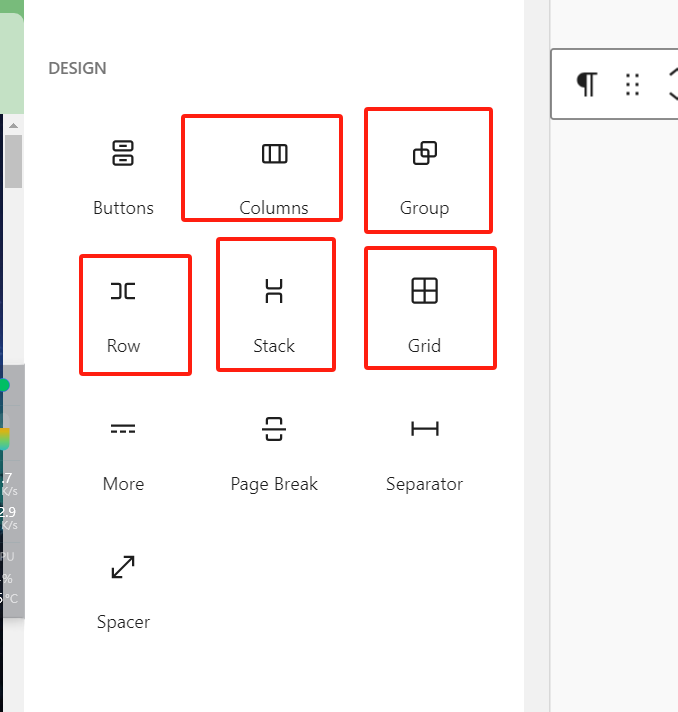Click the "Page Break" text label
Image resolution: width=678 pixels, height=712 pixels.
click(x=274, y=484)
